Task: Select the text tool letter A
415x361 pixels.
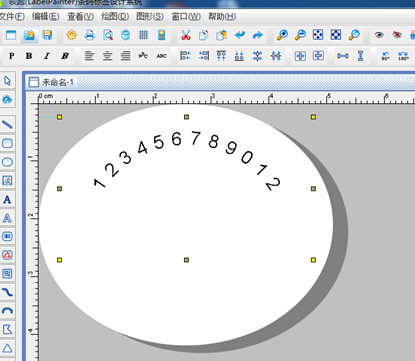Action: click(x=7, y=199)
